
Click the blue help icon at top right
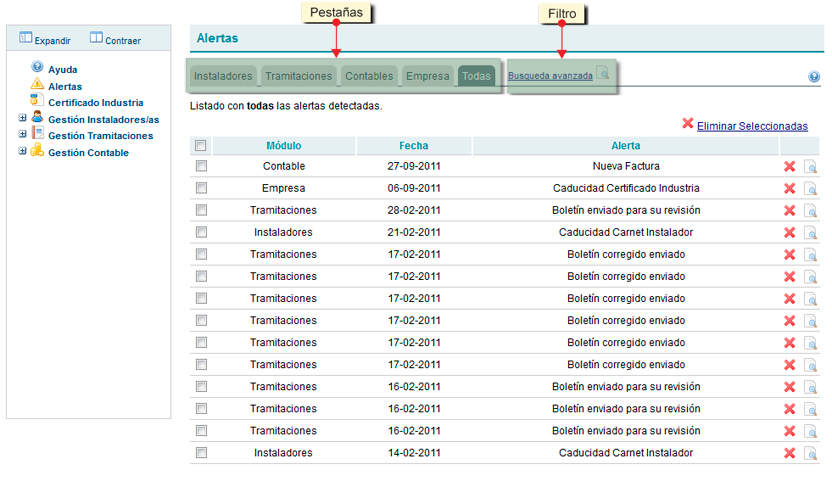[x=814, y=77]
